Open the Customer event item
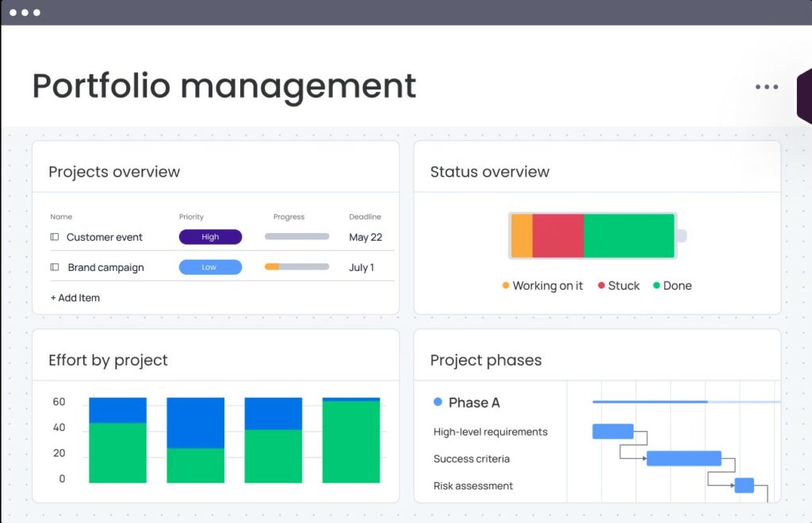 pos(103,237)
